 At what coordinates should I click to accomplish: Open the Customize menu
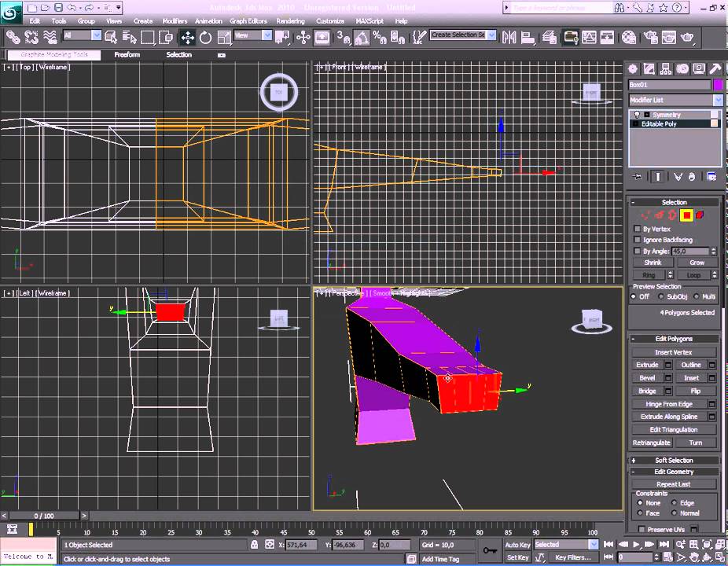(x=330, y=21)
